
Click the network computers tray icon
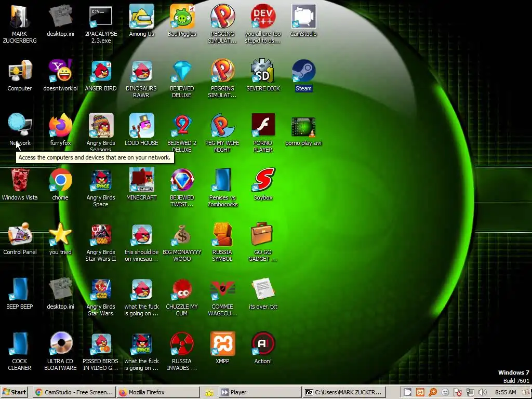(x=470, y=393)
